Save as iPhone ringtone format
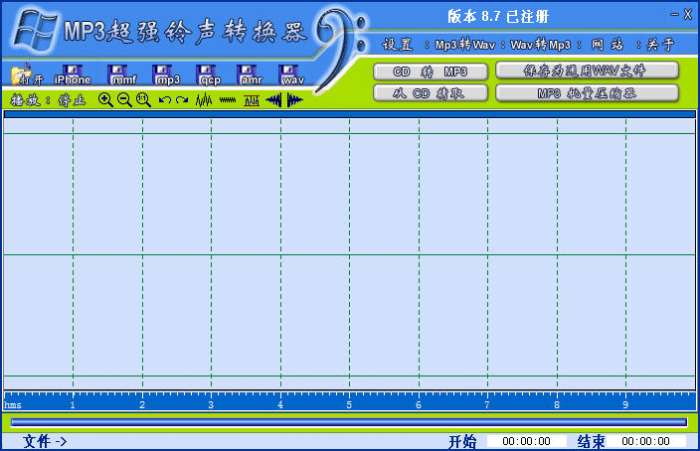Viewport: 700px width, 451px height. (x=72, y=75)
